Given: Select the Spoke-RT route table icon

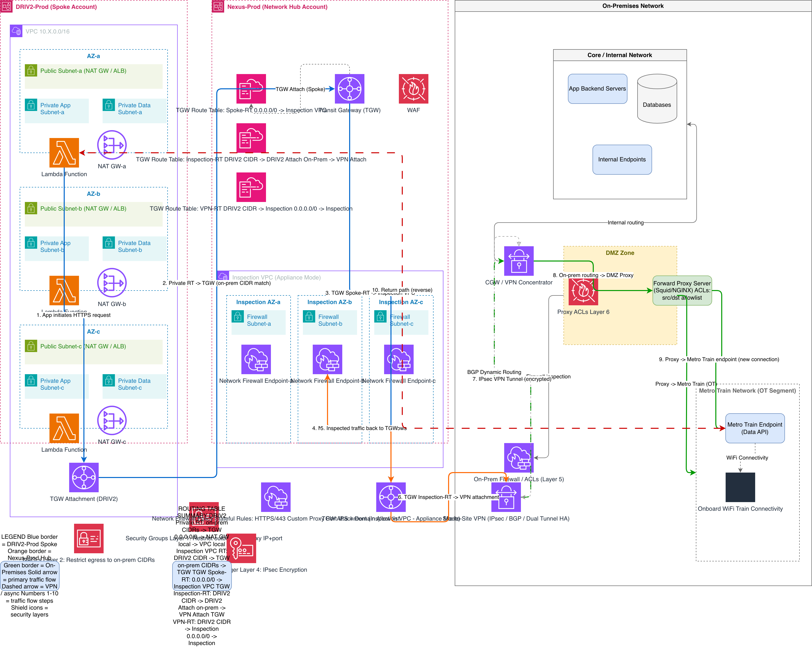Looking at the screenshot, I should pos(251,89).
